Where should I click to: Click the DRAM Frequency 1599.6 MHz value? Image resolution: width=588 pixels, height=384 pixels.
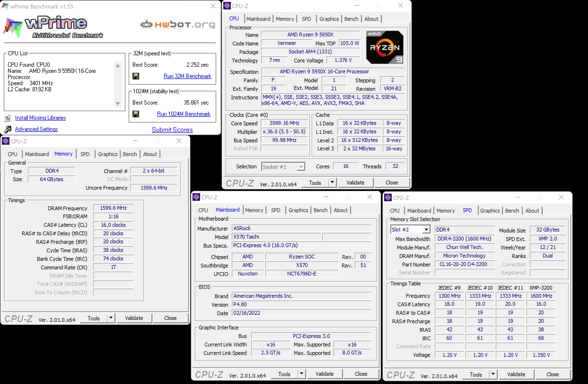[x=113, y=208]
